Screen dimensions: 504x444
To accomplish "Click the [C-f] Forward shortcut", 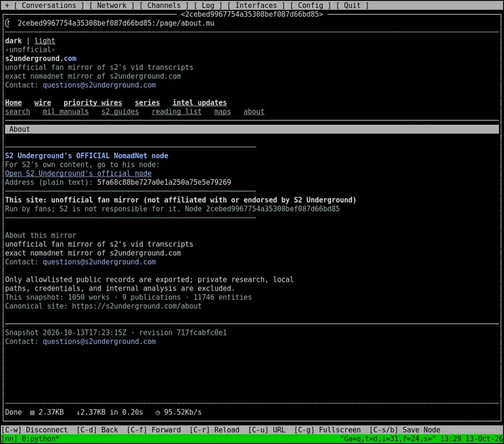I will click(153, 430).
